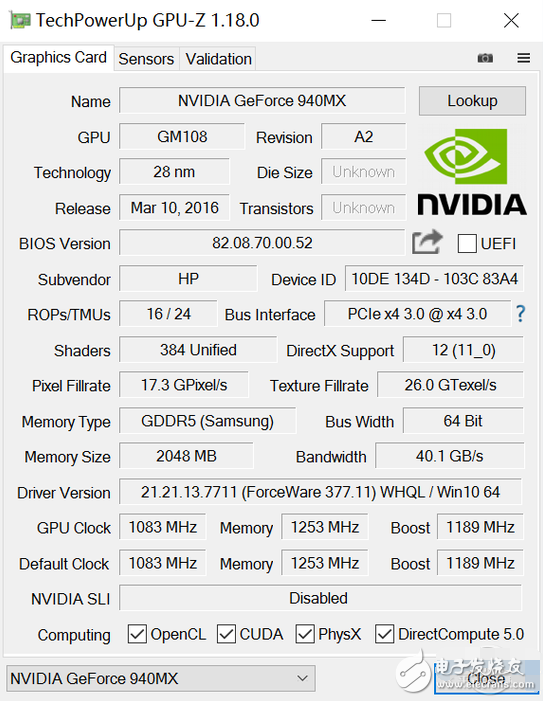This screenshot has height=701, width=543.
Task: Click the NVIDIA logo image
Action: point(471,172)
